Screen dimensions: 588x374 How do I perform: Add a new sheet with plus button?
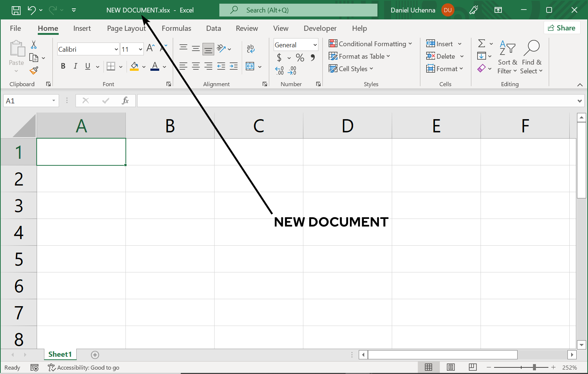coord(95,355)
